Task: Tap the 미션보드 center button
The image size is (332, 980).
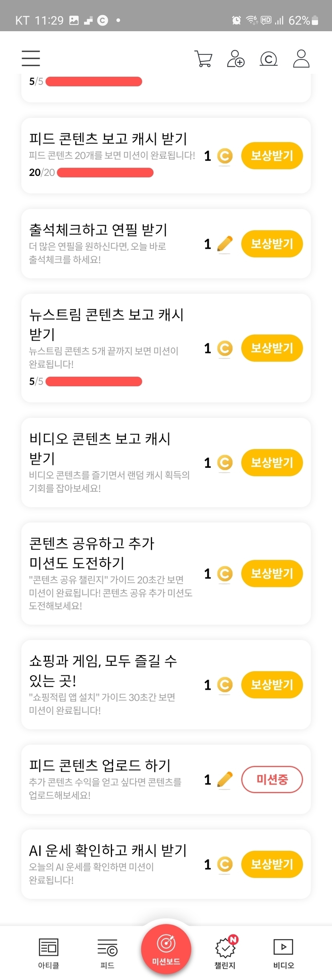Action: click(166, 950)
